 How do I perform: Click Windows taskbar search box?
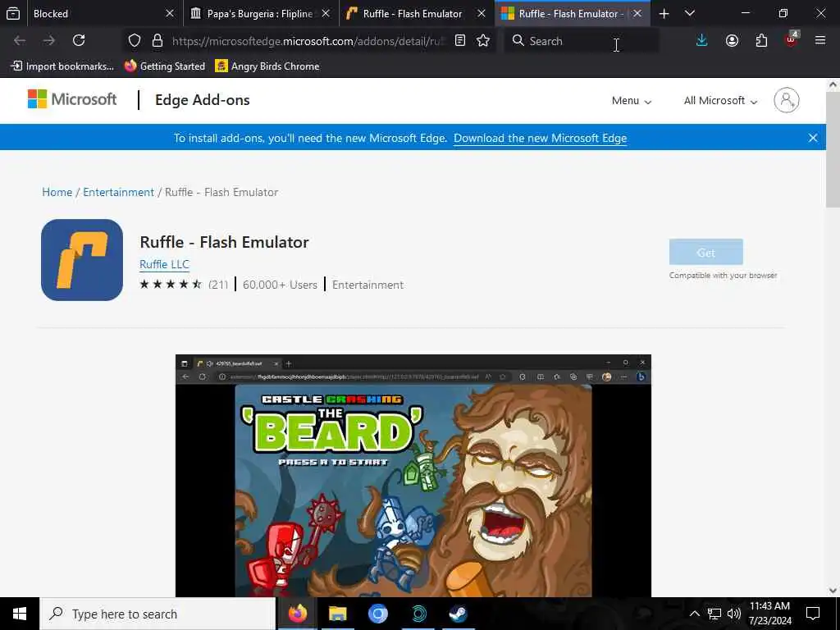click(x=157, y=614)
